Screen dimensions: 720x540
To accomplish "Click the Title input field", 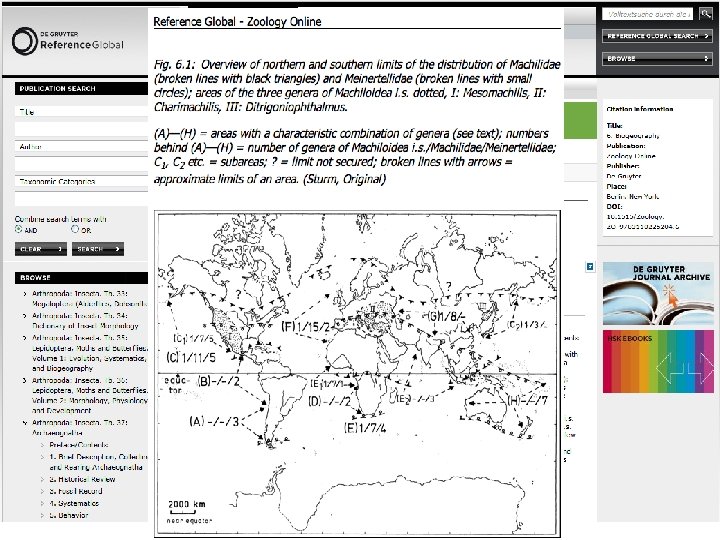I will [x=81, y=129].
